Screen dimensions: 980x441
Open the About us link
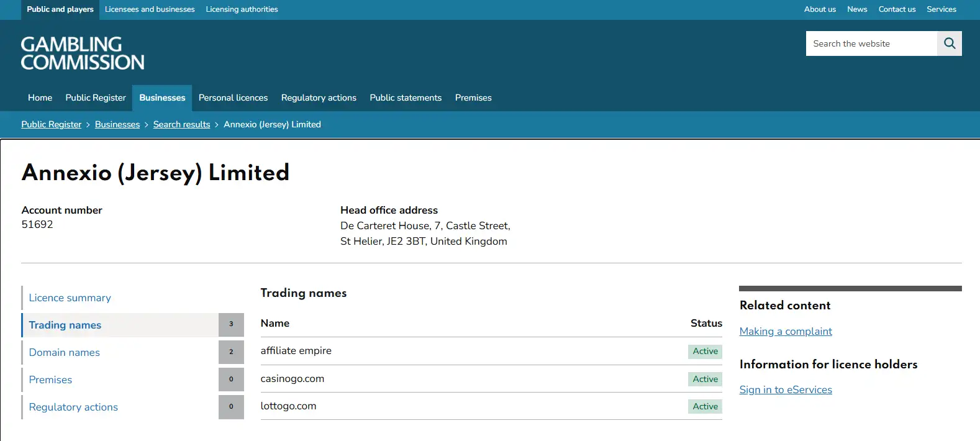(x=820, y=9)
